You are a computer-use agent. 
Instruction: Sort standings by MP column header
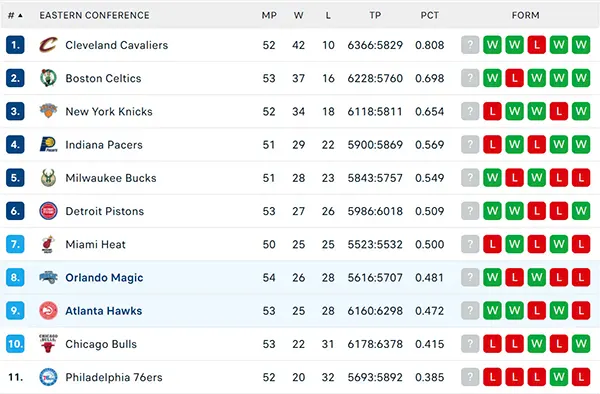pos(269,15)
